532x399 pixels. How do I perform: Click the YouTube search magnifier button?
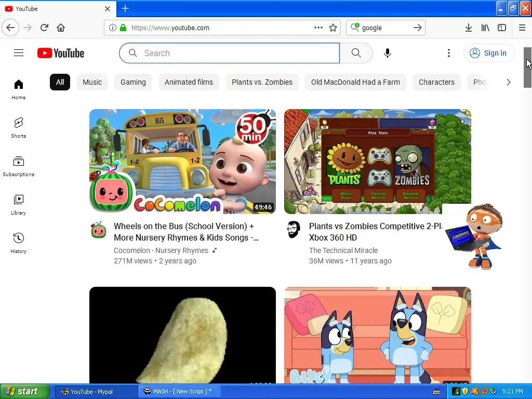[x=356, y=53]
